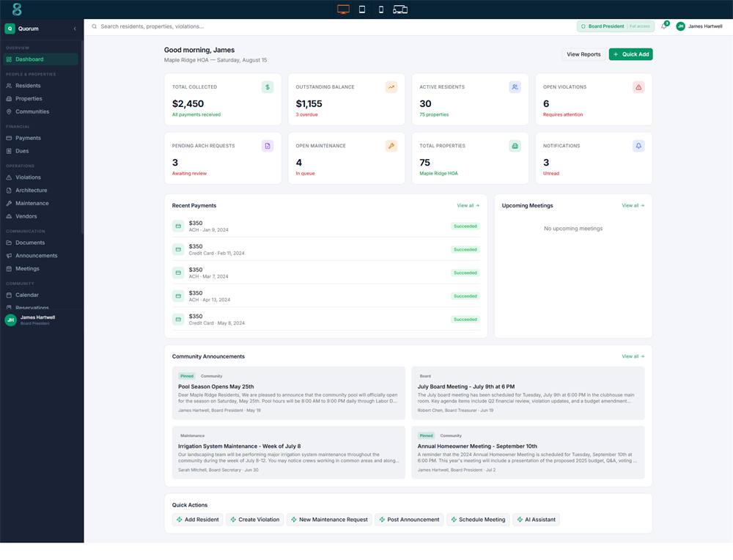The height and width of the screenshot is (560, 733).
Task: Click the JH avatar in top header
Action: coord(681,26)
